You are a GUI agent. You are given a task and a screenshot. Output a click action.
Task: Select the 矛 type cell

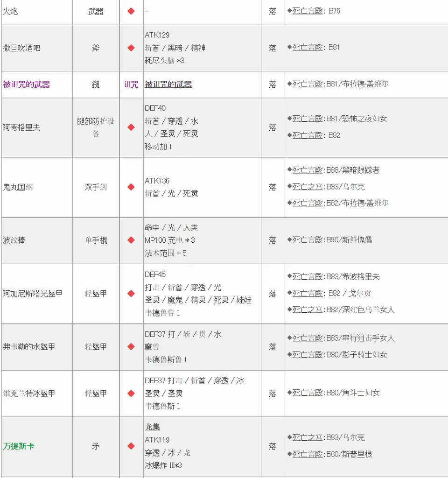pos(96,446)
